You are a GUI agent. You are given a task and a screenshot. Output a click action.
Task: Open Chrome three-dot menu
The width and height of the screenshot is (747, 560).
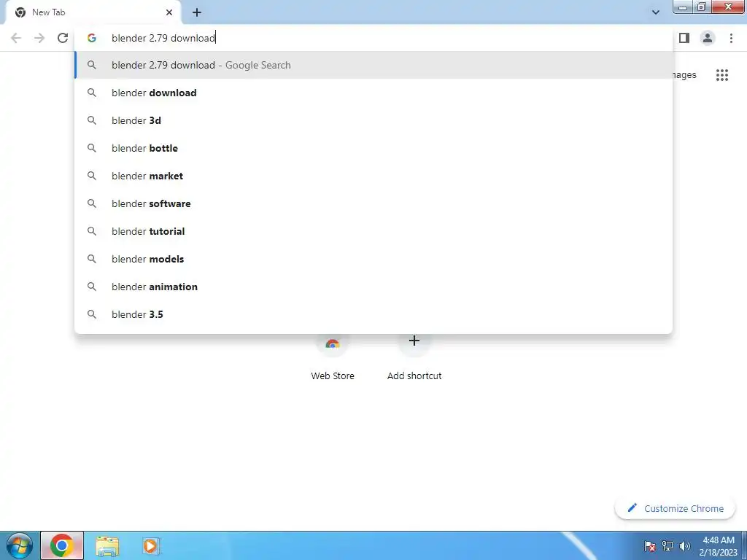731,38
